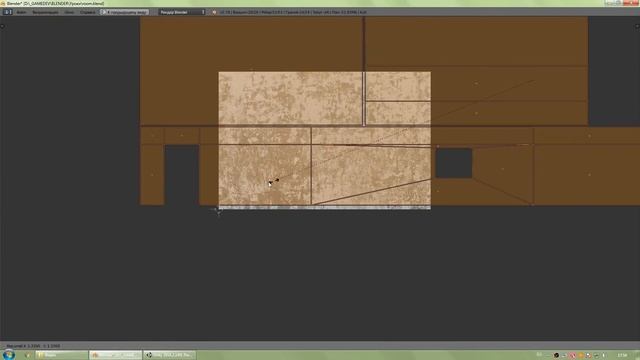Open the Окно (Window) menu
This screenshot has width=640, height=360.
tap(69, 12)
